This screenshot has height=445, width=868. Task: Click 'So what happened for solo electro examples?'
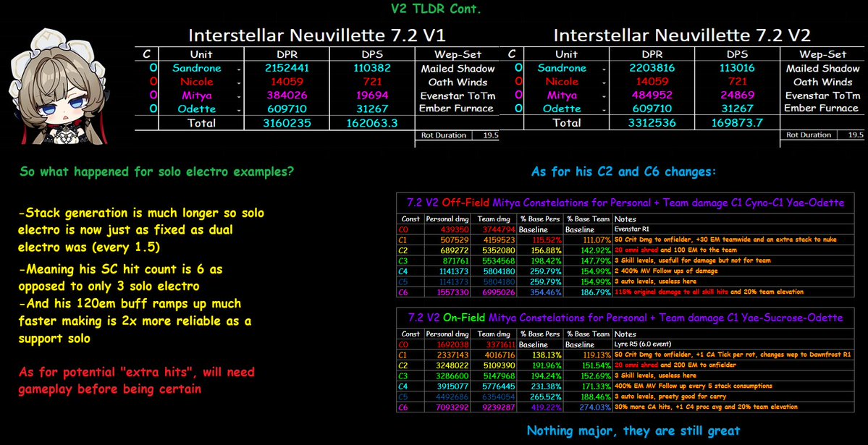157,171
